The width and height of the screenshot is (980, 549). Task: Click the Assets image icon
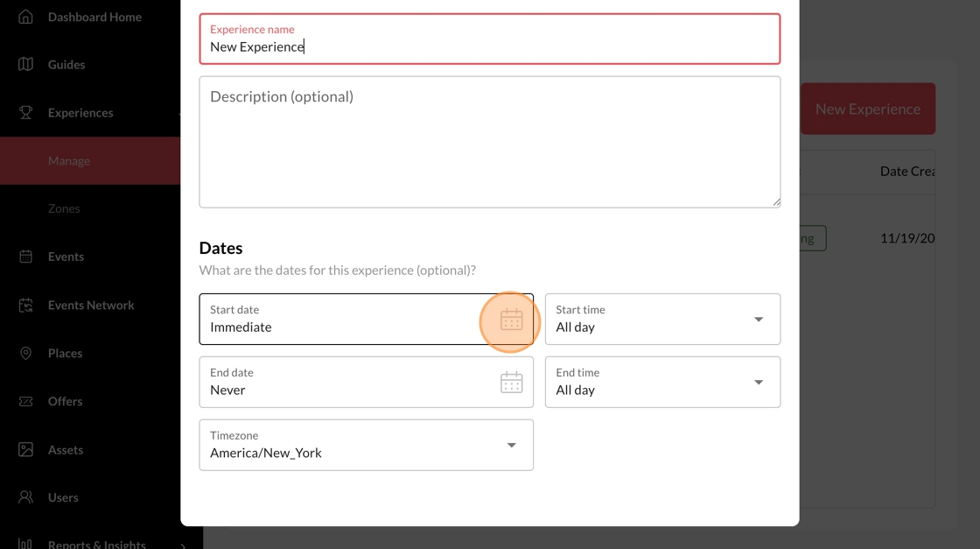25,449
